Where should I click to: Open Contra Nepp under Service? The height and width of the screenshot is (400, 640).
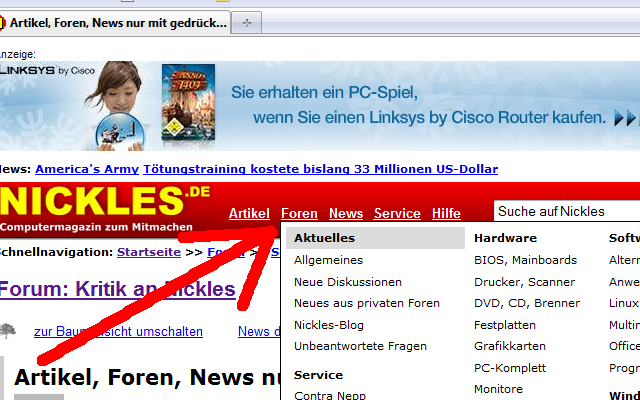330,395
